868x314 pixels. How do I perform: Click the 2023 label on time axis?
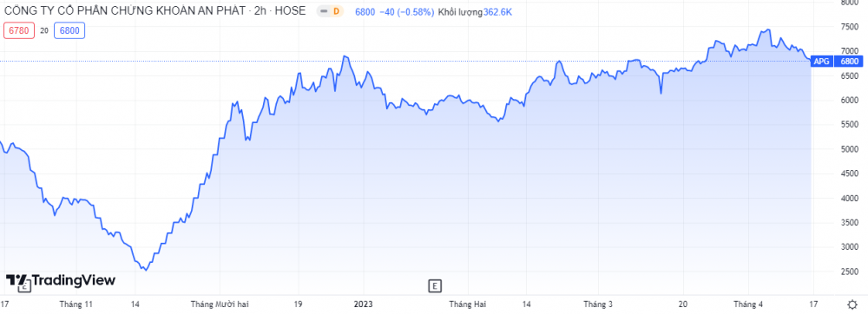tap(363, 304)
